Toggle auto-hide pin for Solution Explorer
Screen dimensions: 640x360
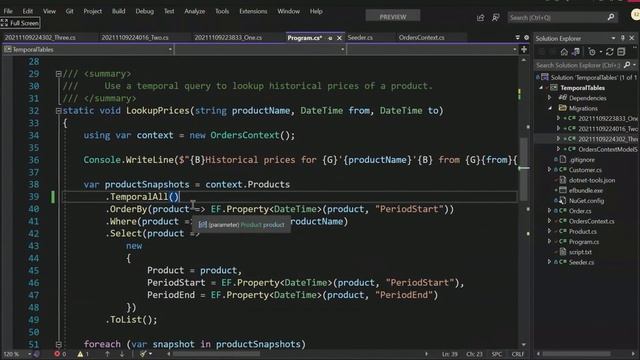[622, 38]
